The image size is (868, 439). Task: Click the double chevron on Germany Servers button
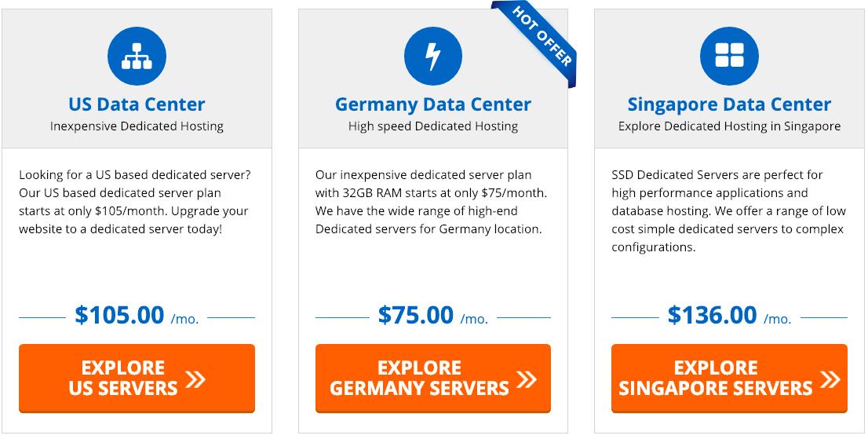click(x=527, y=380)
